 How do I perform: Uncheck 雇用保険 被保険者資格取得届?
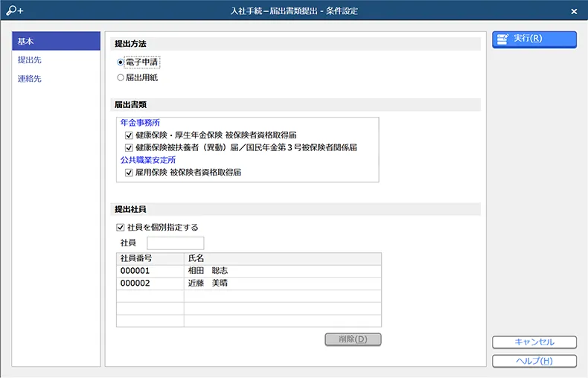click(129, 173)
